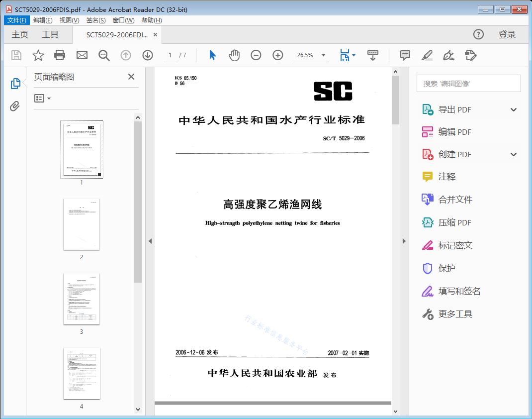Go to the next page with the down arrow
532x419 pixels.
pyautogui.click(x=148, y=55)
